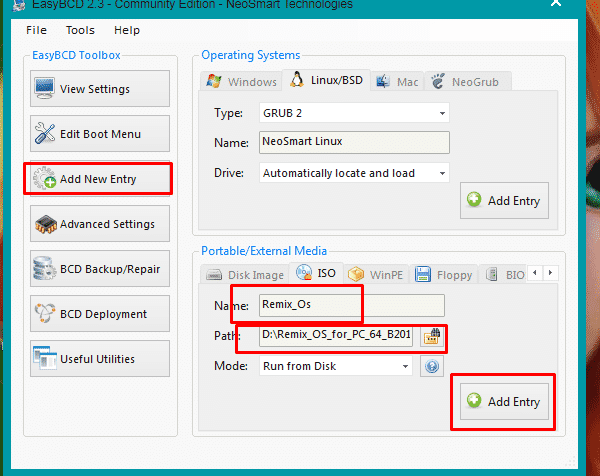600x476 pixels.
Task: Switch to the Disk Image tab
Action: pyautogui.click(x=245, y=275)
